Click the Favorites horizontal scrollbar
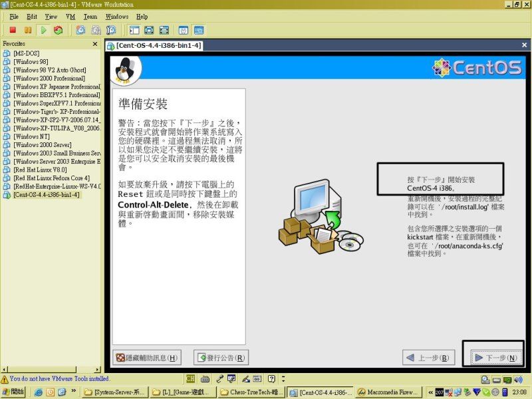 [51, 370]
